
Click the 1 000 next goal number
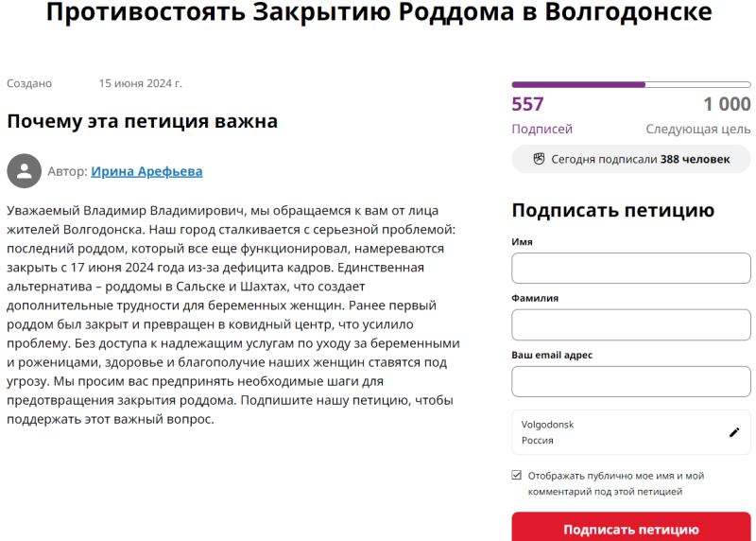pos(727,104)
